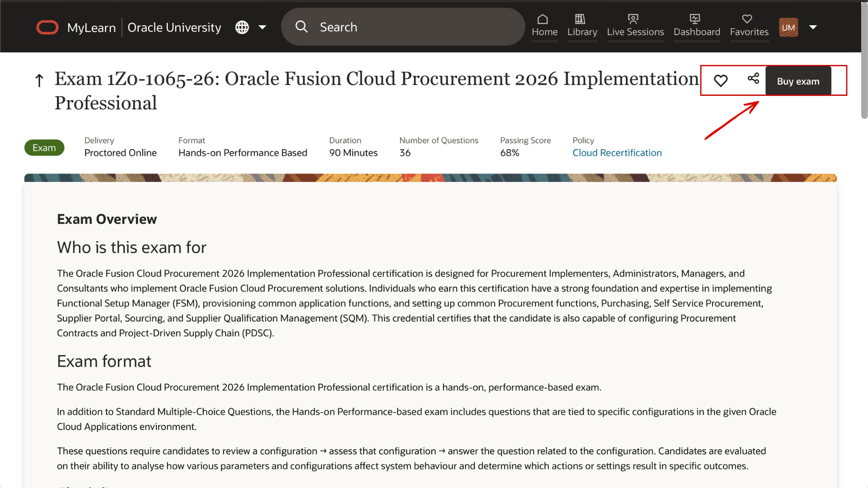
Task: Click the search magnifier icon
Action: [302, 27]
